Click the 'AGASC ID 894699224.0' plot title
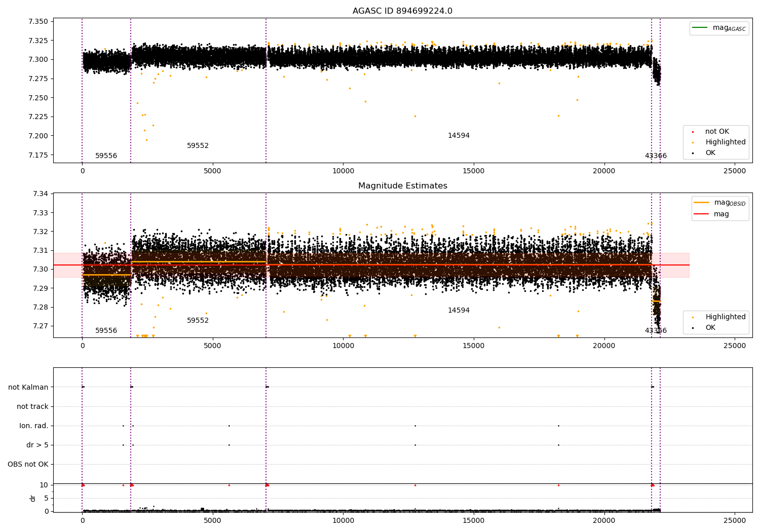Image resolution: width=760 pixels, height=532 pixels. tap(402, 11)
